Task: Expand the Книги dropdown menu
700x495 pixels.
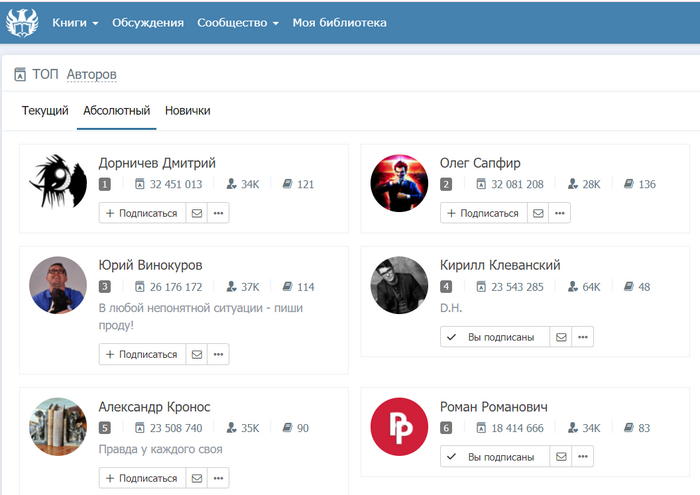Action: pyautogui.click(x=75, y=22)
